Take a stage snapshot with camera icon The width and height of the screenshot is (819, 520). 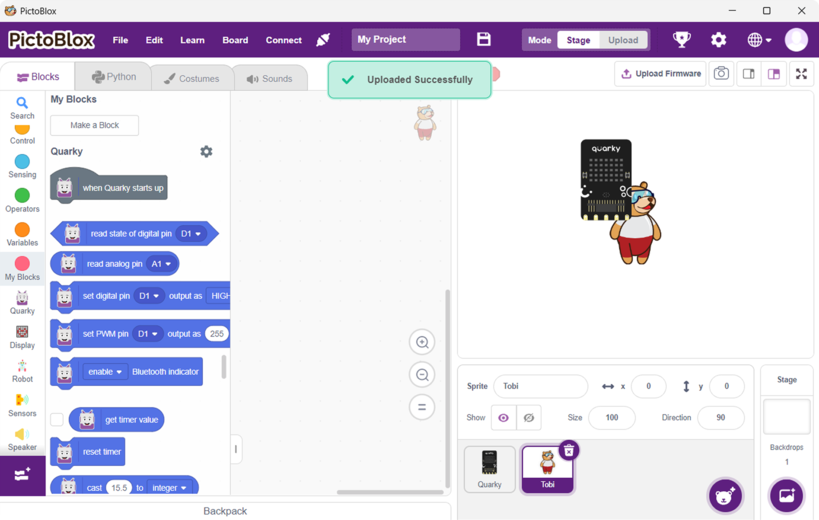(721, 74)
